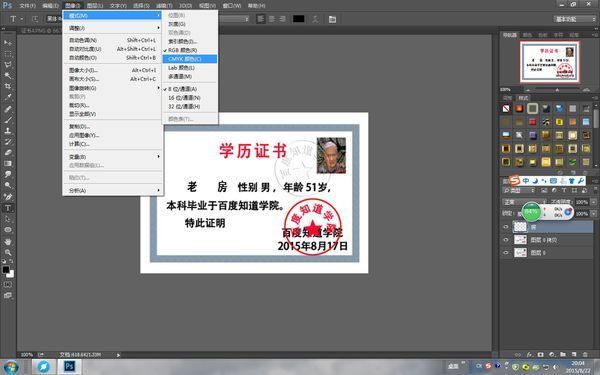Click 图像大小(I)... menu entry
This screenshot has height=375, width=600.
[113, 70]
